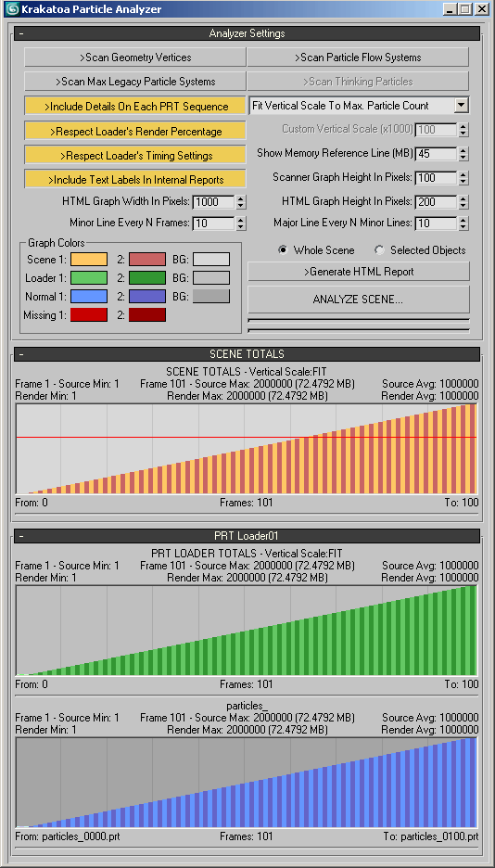Click the Minor Line Every N Frames spinner
The image size is (495, 868).
pos(241,223)
